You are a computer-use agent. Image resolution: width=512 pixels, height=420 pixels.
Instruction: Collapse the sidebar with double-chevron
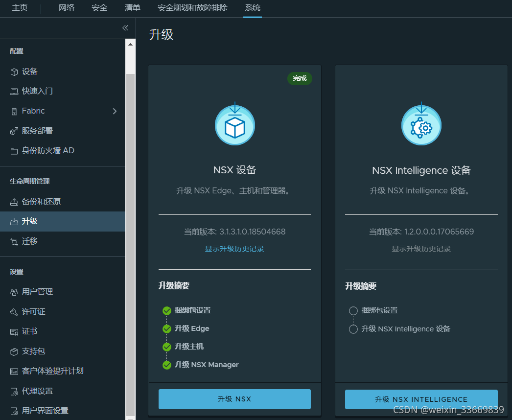[x=125, y=28]
